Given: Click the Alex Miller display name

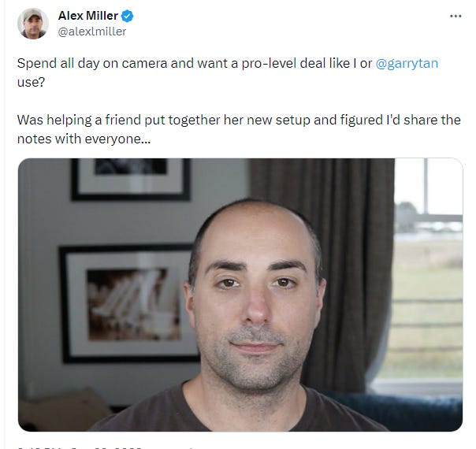Looking at the screenshot, I should [88, 16].
